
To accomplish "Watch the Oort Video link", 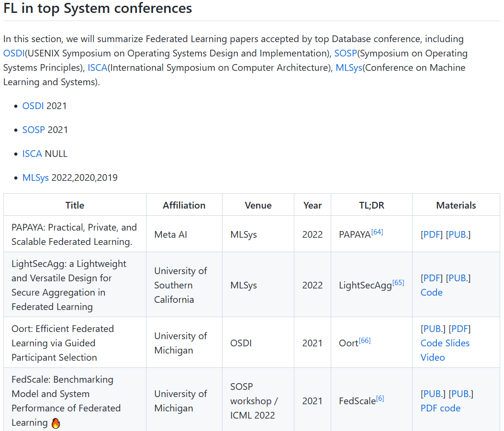I will 433,357.
